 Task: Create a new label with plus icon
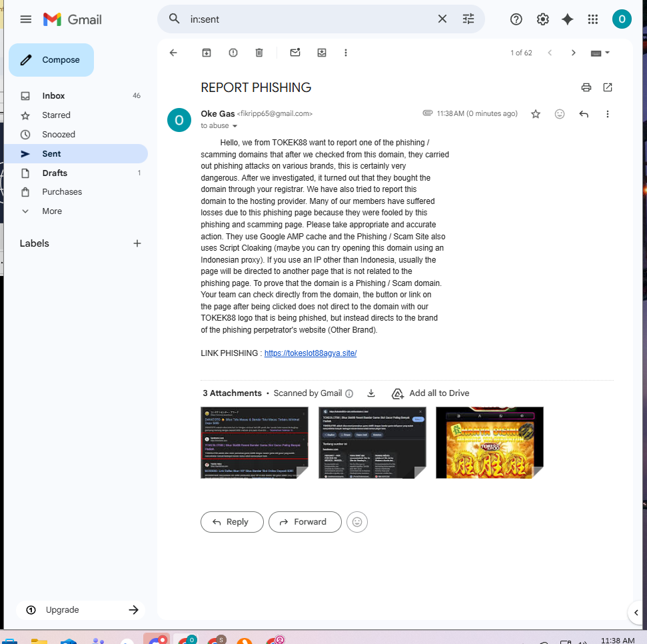(x=137, y=243)
